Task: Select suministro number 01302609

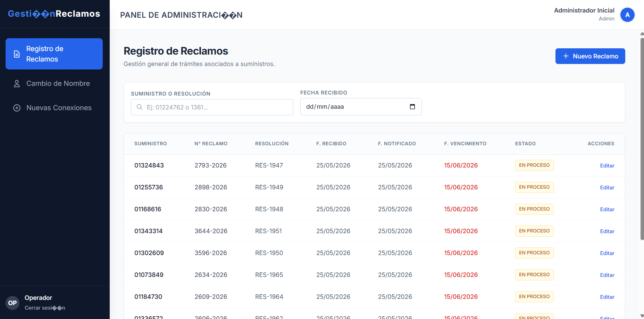Action: (149, 253)
